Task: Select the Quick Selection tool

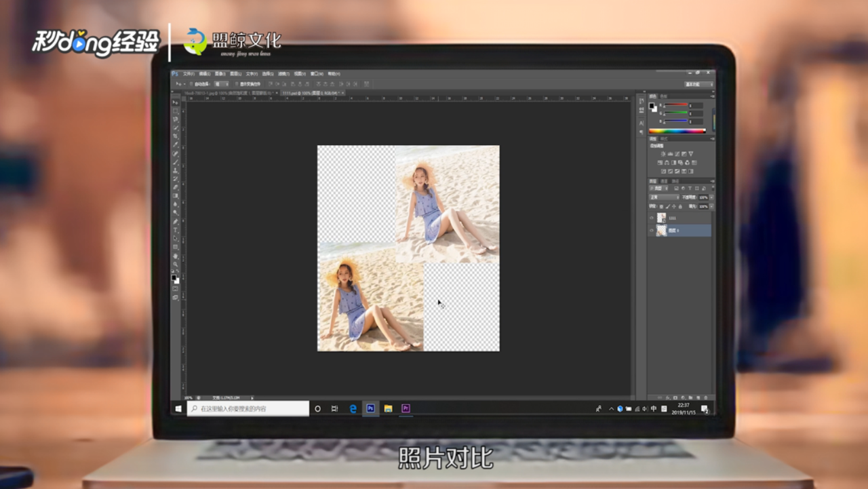Action: 176,128
